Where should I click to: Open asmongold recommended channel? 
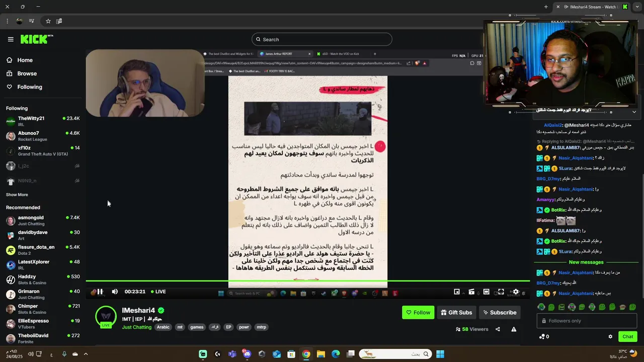[43, 221]
